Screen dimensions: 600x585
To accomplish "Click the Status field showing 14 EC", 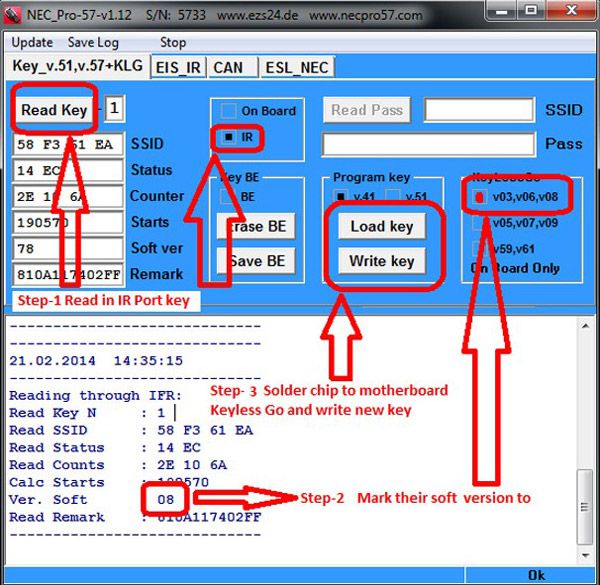I will point(68,171).
